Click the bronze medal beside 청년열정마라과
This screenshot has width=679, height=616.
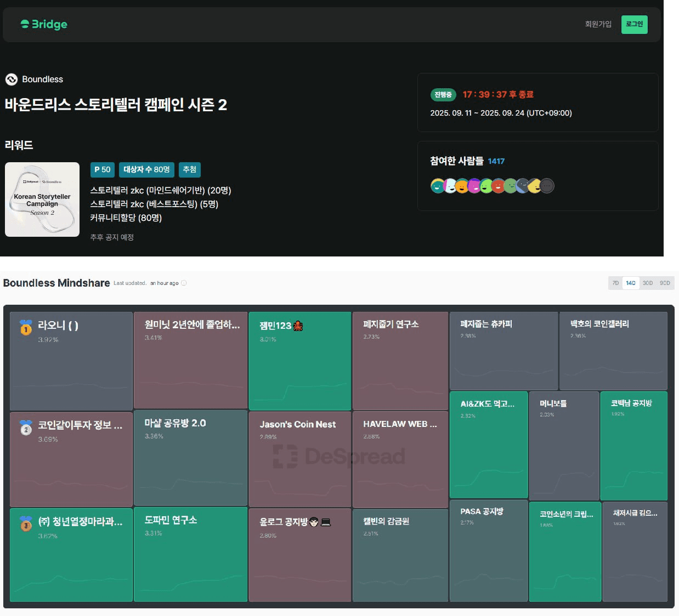pyautogui.click(x=26, y=523)
